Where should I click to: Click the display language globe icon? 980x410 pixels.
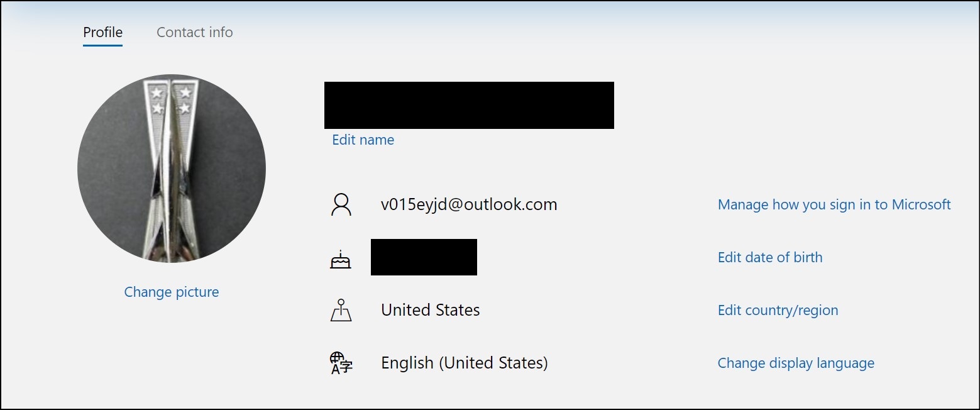(x=341, y=363)
